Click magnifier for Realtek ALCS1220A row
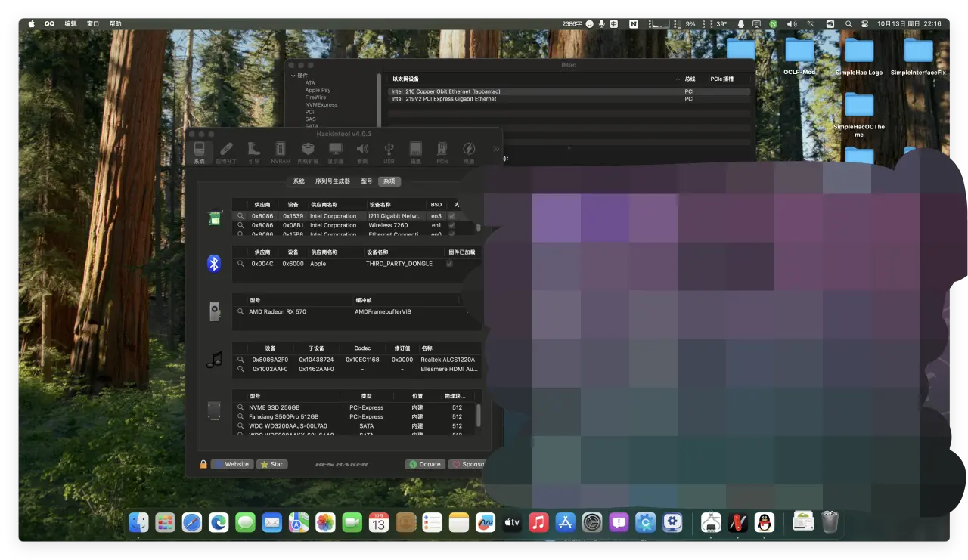The image size is (968, 560). click(x=241, y=360)
